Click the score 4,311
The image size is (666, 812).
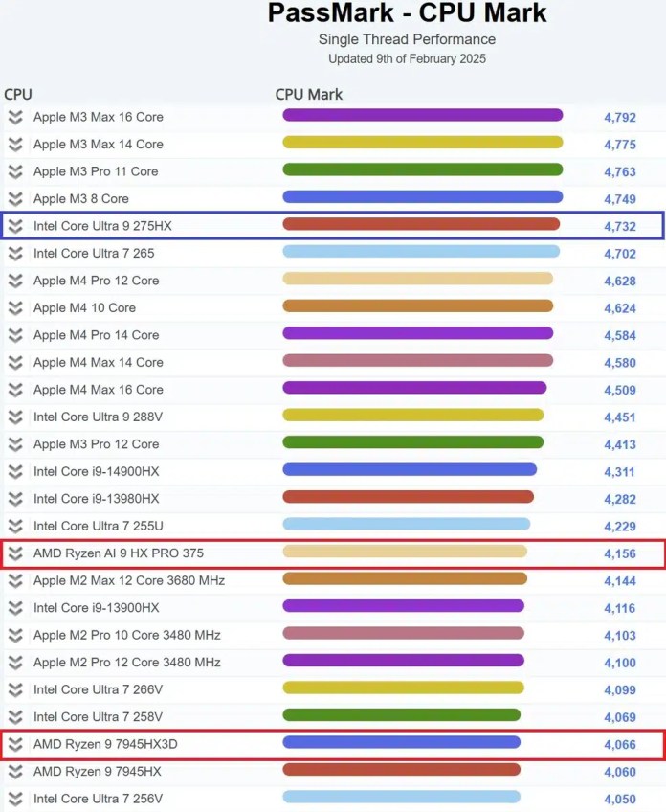[619, 472]
